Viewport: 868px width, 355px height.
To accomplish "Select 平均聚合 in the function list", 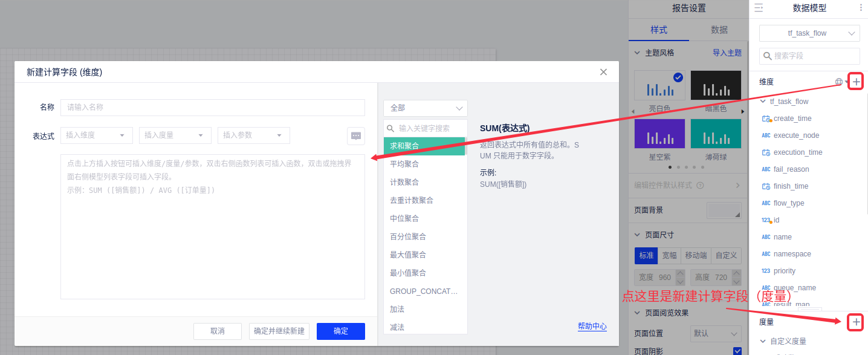I will pyautogui.click(x=404, y=164).
